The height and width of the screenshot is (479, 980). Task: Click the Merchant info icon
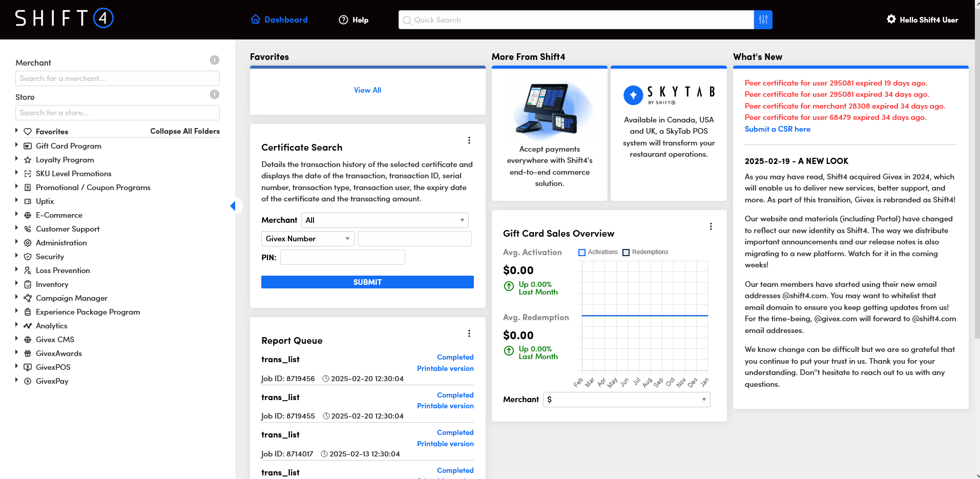[x=215, y=60]
